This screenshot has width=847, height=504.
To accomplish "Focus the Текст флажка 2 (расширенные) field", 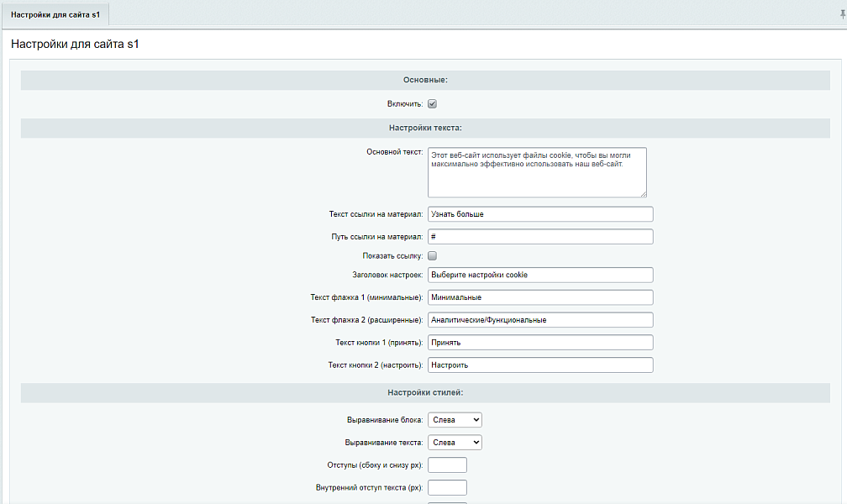I will pyautogui.click(x=540, y=320).
